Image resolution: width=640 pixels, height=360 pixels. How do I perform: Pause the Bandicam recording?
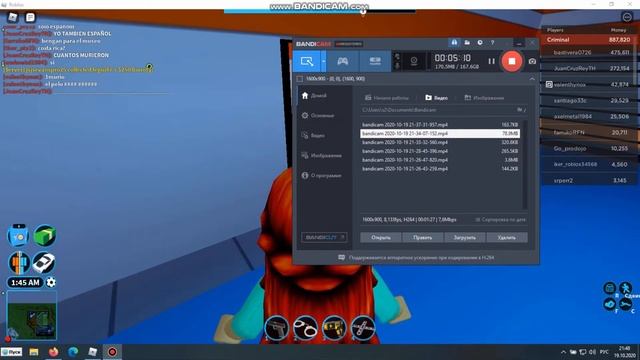point(491,61)
